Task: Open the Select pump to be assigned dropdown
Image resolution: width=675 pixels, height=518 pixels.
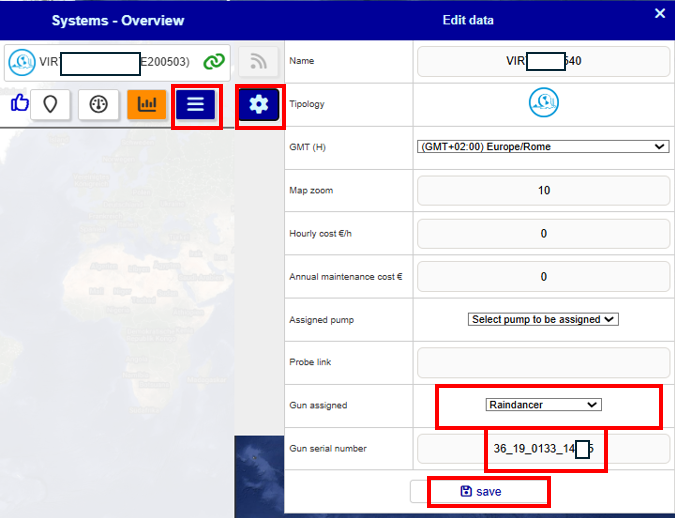Action: click(x=543, y=319)
